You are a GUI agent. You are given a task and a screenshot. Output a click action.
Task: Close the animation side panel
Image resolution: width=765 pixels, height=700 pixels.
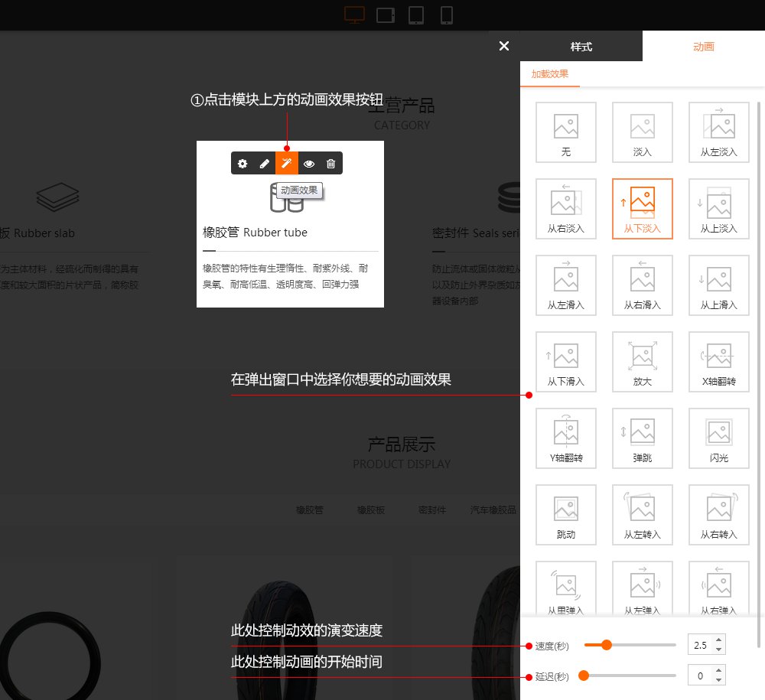pos(503,46)
